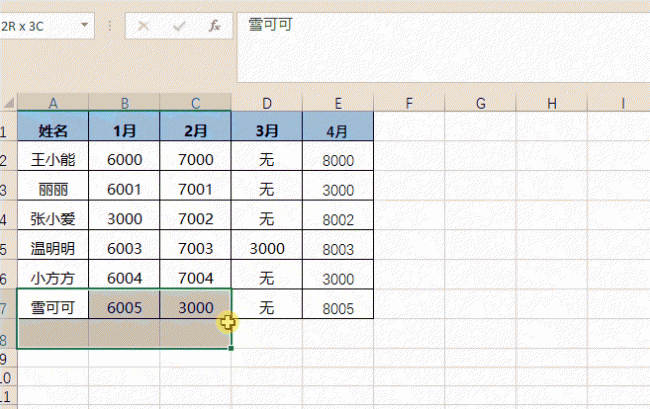Image resolution: width=650 pixels, height=409 pixels.
Task: Select the cell with name 王小能
Action: tap(53, 156)
